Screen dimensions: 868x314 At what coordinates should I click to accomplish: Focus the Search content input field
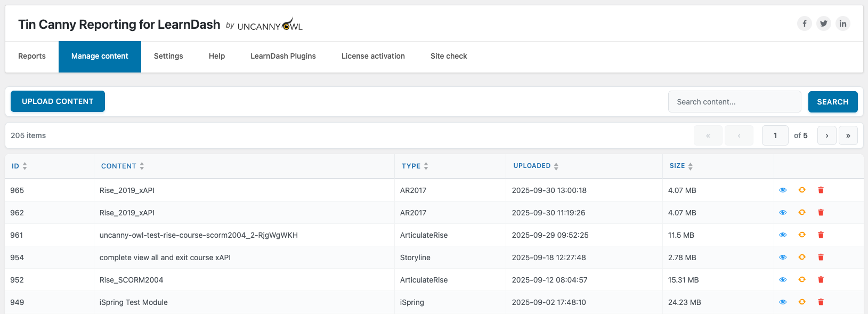(734, 102)
